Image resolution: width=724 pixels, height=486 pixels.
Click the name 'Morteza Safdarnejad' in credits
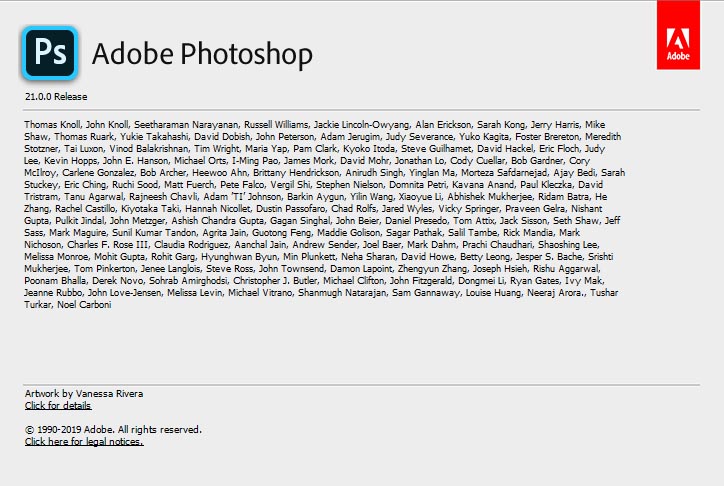504,173
